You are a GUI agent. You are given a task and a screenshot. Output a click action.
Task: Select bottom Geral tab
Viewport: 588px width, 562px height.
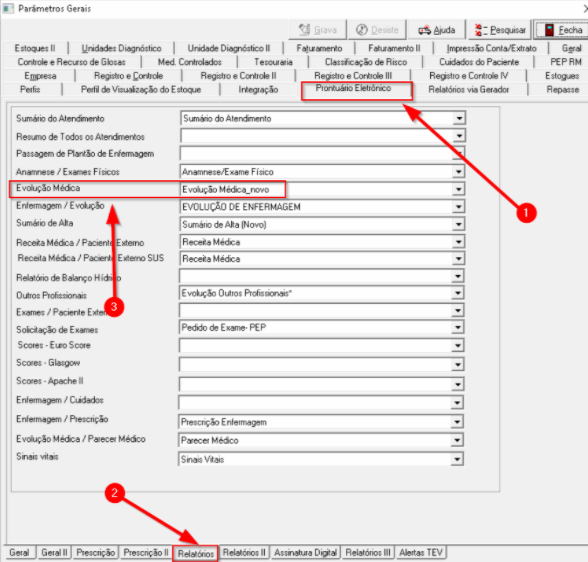(x=19, y=553)
